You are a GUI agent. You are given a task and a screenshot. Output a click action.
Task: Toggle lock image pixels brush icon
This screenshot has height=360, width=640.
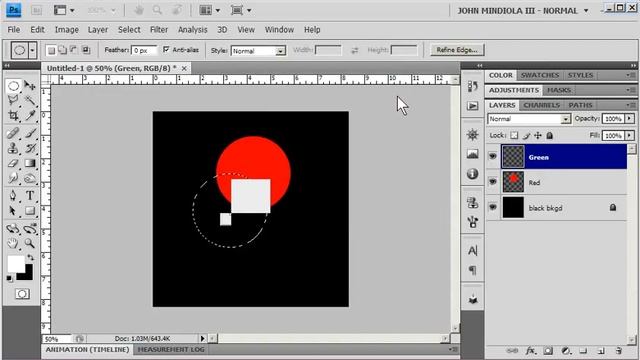(x=527, y=136)
